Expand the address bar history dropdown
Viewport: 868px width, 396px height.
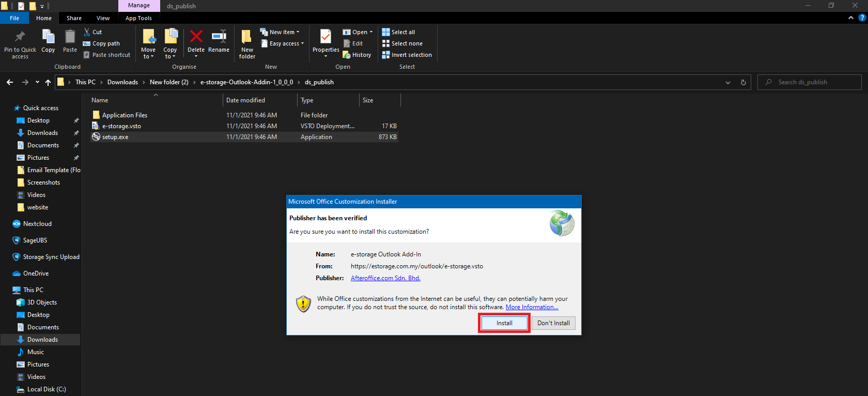727,82
